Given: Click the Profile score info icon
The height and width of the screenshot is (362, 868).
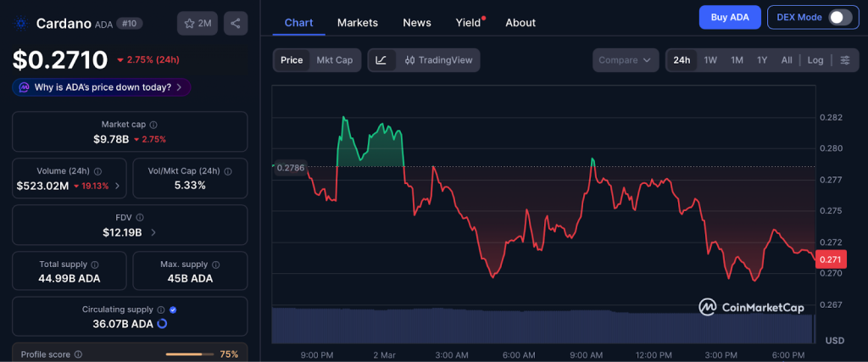Looking at the screenshot, I should [78, 354].
